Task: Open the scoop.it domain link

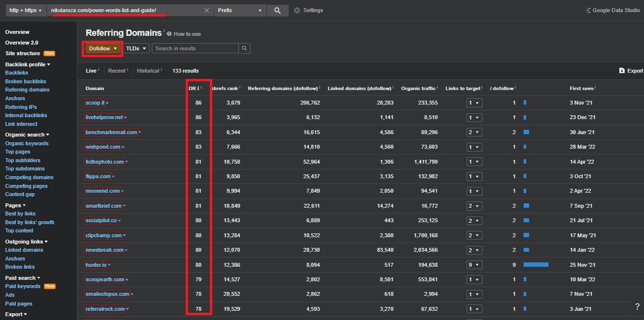Action: (x=95, y=103)
